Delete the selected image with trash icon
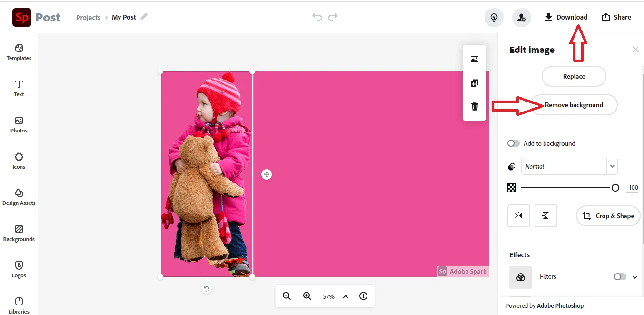644x315 pixels. coord(475,106)
